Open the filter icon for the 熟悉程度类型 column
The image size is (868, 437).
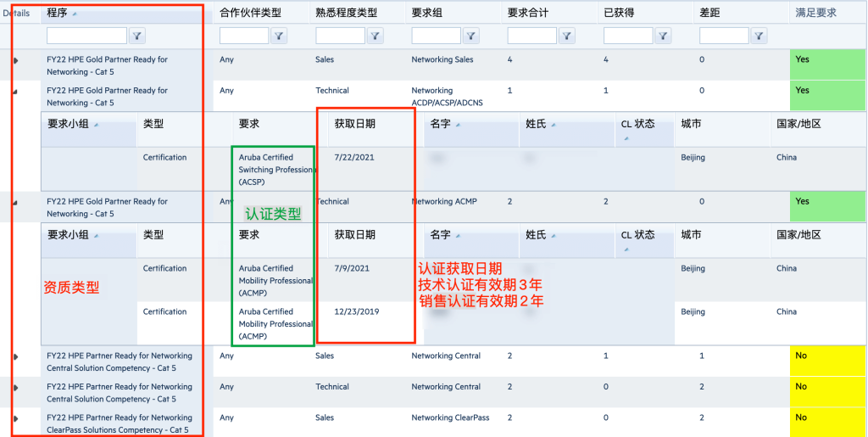pyautogui.click(x=375, y=36)
